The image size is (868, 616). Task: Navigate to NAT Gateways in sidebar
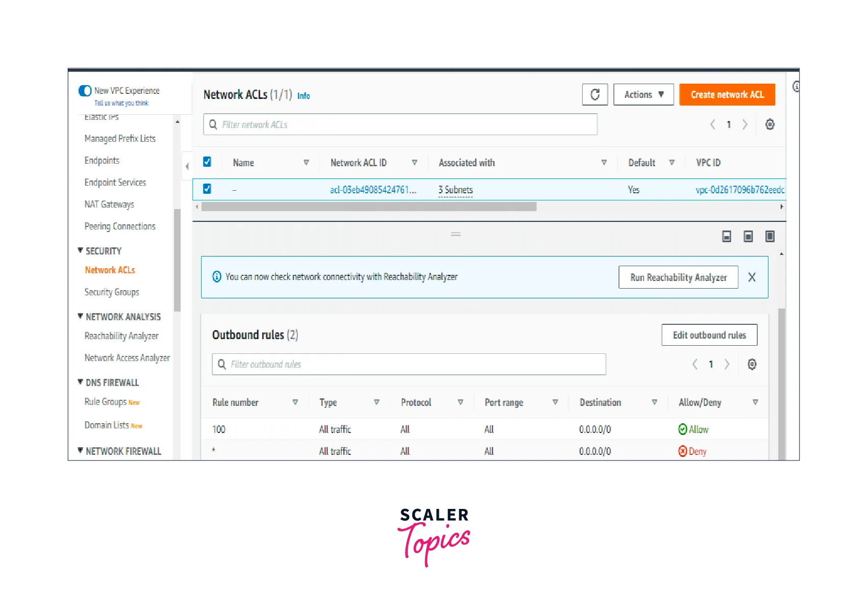pos(109,204)
